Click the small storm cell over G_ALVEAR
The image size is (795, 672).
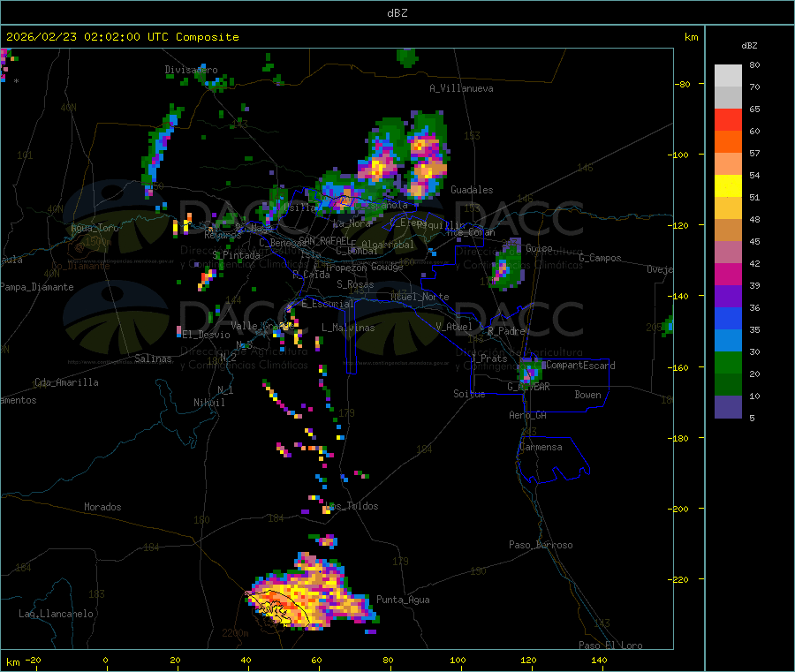coord(530,372)
